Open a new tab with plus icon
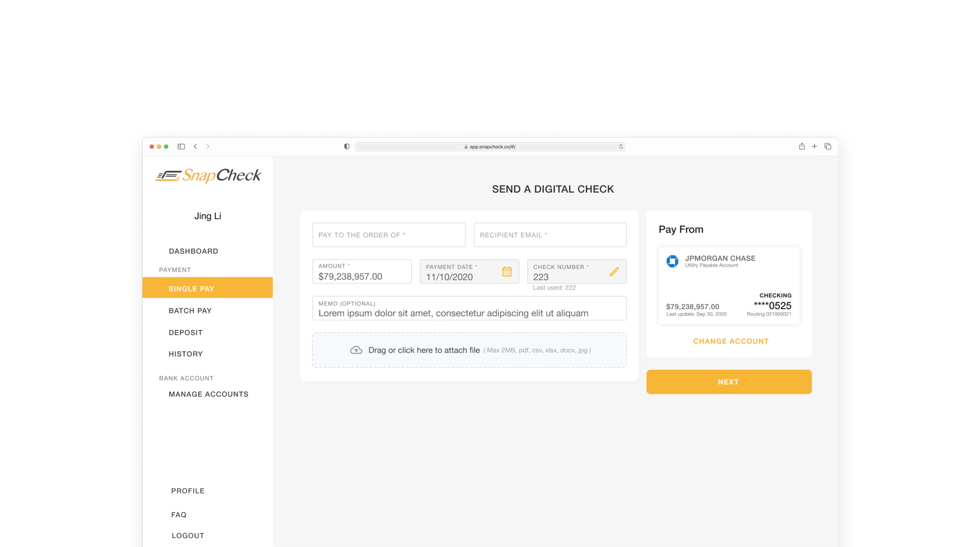The height and width of the screenshot is (547, 980). pos(814,146)
